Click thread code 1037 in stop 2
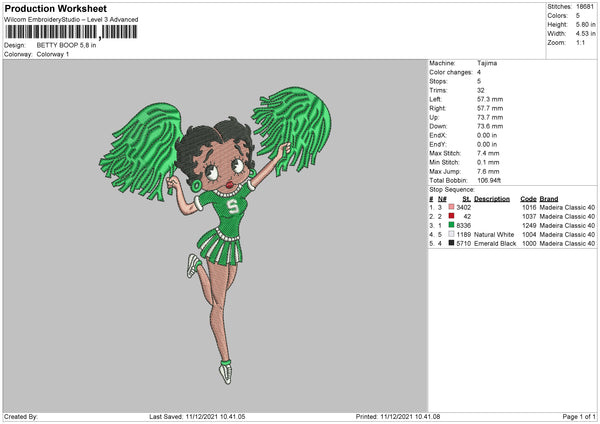Screen dimensions: 600x424 tap(529, 217)
